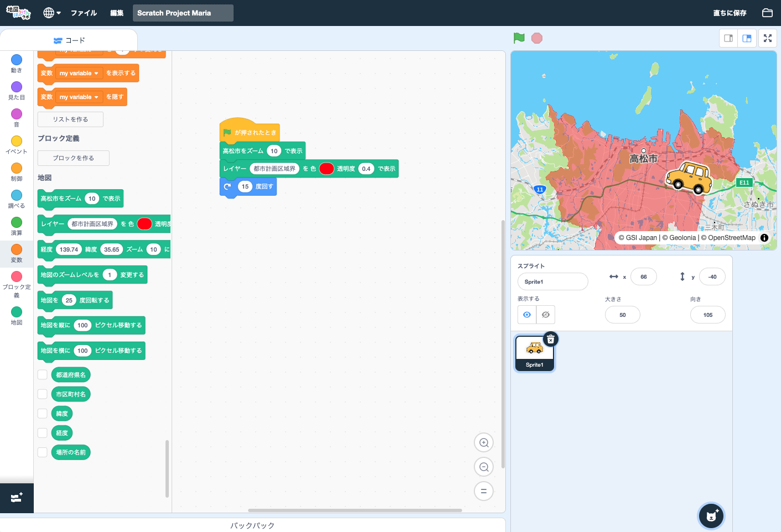Image resolution: width=781 pixels, height=532 pixels.
Task: Select the 制御 block category
Action: pos(17,172)
